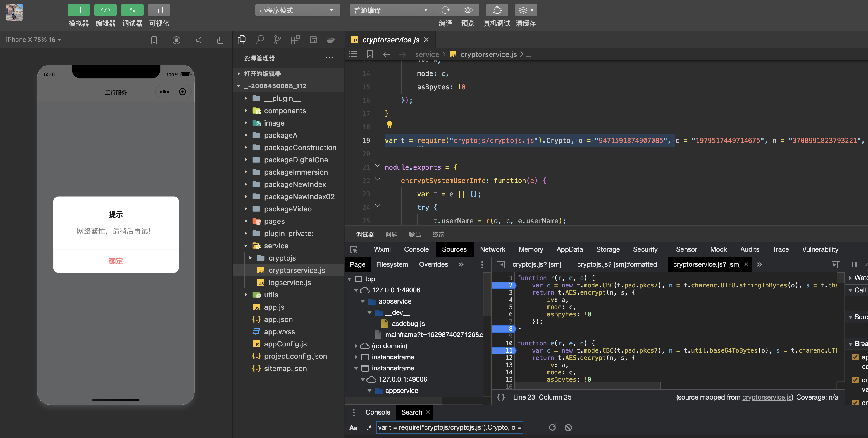Click the element inspector picker icon
The width and height of the screenshot is (868, 438).
[x=354, y=249]
